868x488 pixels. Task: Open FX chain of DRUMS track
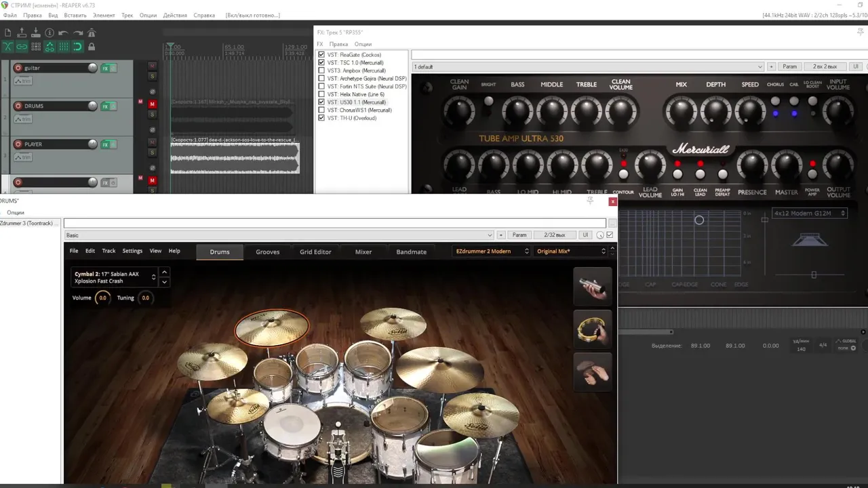coord(105,106)
